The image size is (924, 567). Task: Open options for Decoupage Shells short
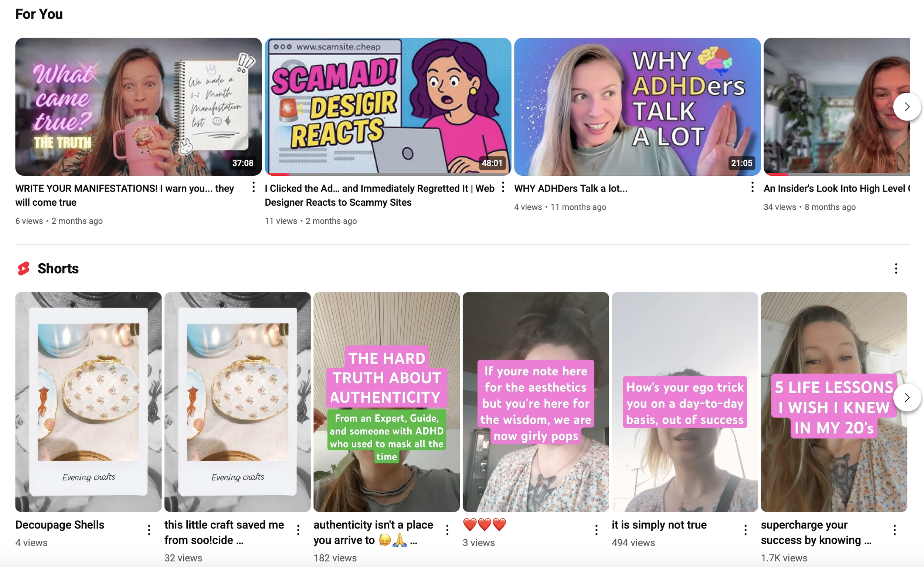click(149, 530)
